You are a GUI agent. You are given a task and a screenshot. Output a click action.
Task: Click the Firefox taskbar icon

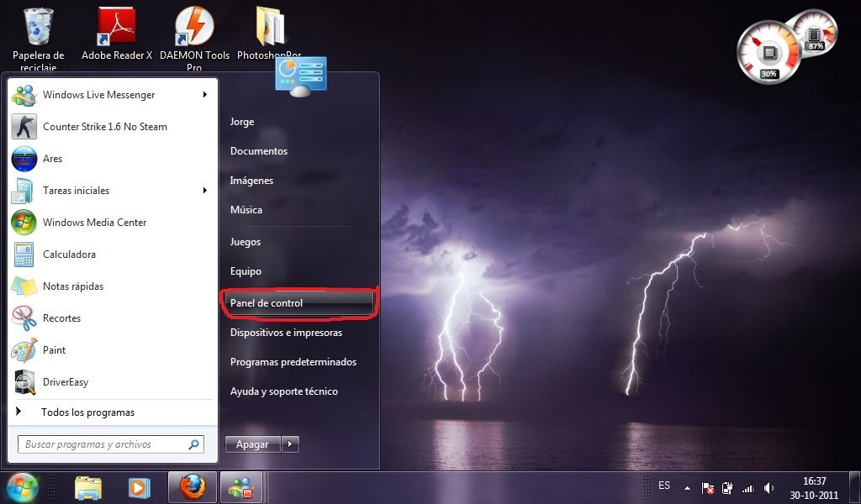pos(193,487)
